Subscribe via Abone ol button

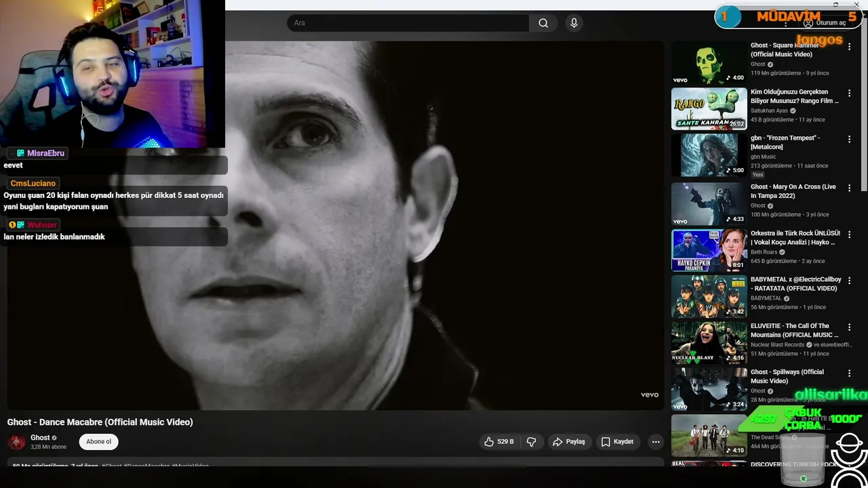pos(98,442)
